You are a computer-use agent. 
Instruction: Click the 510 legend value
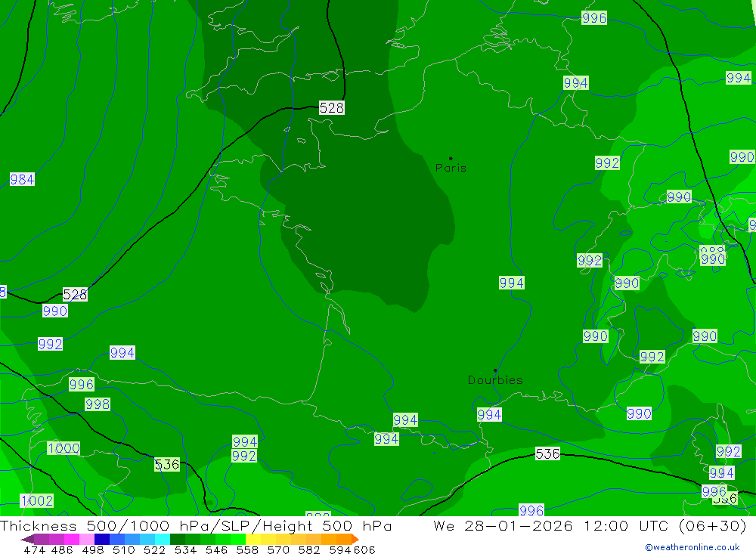coord(123,549)
